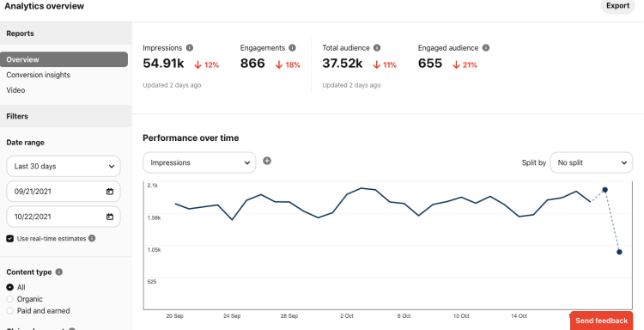Open calendar icon for 09/21/2021 start date
The image size is (644, 330).
tap(110, 192)
